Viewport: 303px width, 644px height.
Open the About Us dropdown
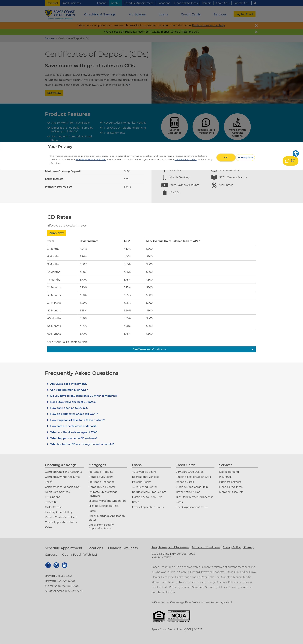pos(222,3)
